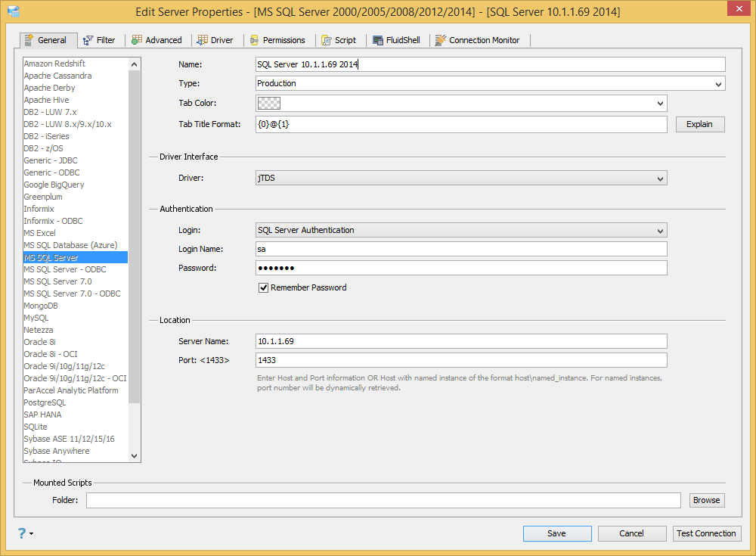Click the Port field
The width and height of the screenshot is (756, 556).
click(461, 360)
